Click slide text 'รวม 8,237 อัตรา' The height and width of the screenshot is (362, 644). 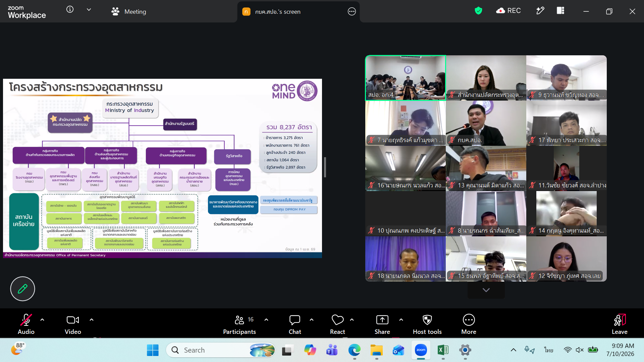289,127
